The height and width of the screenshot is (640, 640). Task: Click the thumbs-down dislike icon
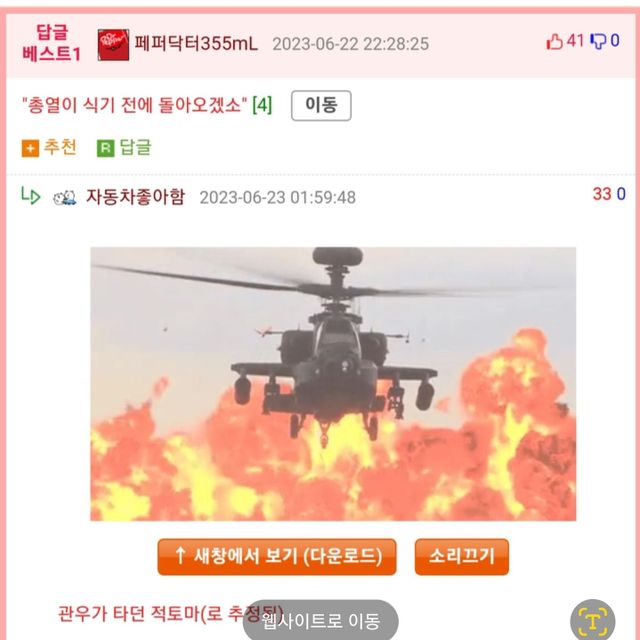coord(598,41)
